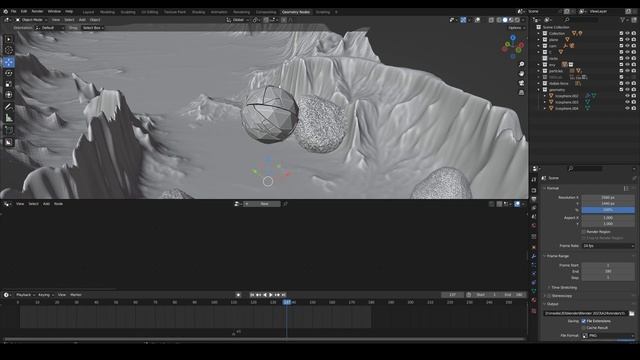Open the File Format PNG dropdown

coord(608,336)
